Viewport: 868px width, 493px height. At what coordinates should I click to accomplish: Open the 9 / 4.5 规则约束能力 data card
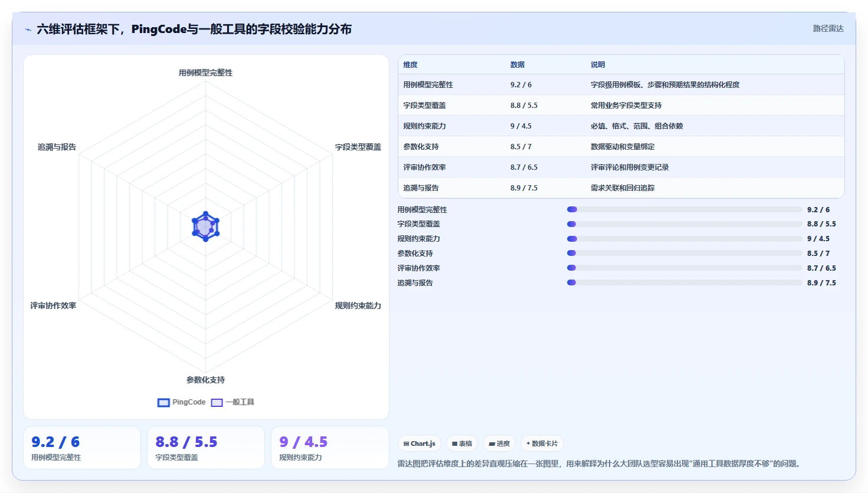(x=330, y=448)
